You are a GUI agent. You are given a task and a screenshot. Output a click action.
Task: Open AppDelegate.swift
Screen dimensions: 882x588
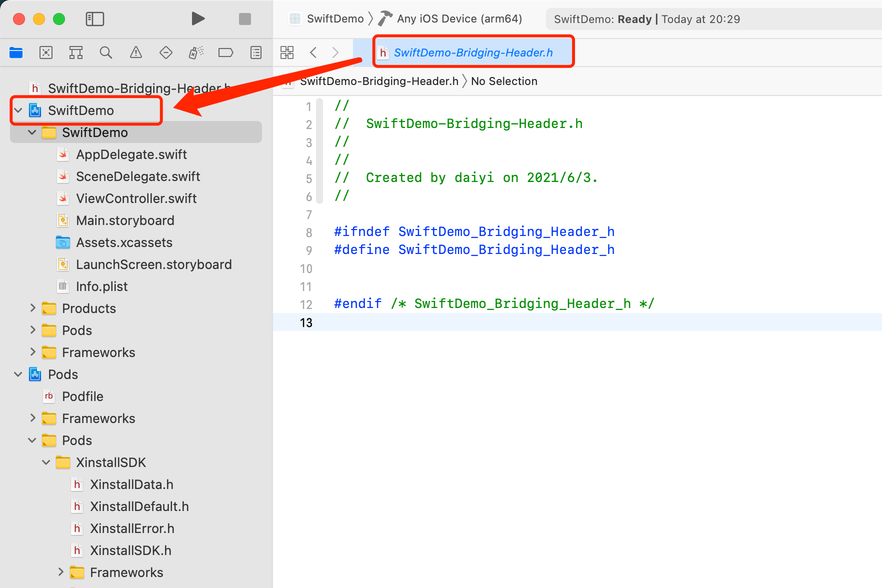coord(131,154)
